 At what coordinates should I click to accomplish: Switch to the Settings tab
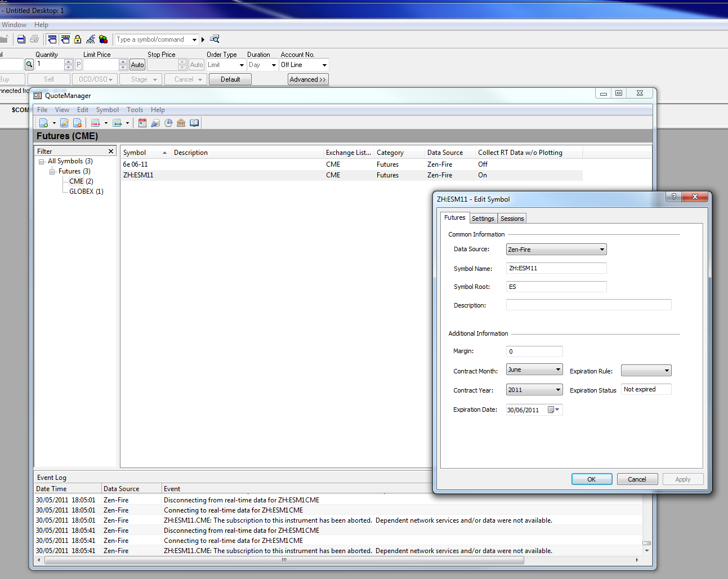[x=483, y=219]
